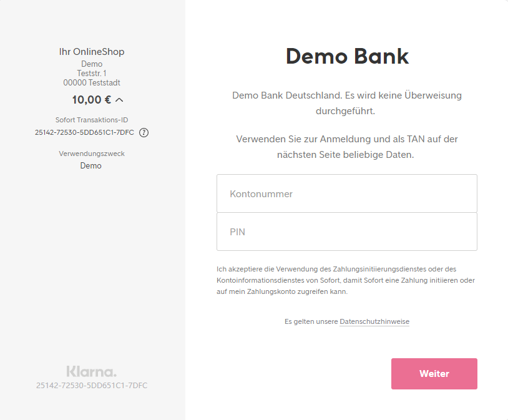Click the help icon beside the transaction ID
The image size is (508, 420).
point(144,132)
